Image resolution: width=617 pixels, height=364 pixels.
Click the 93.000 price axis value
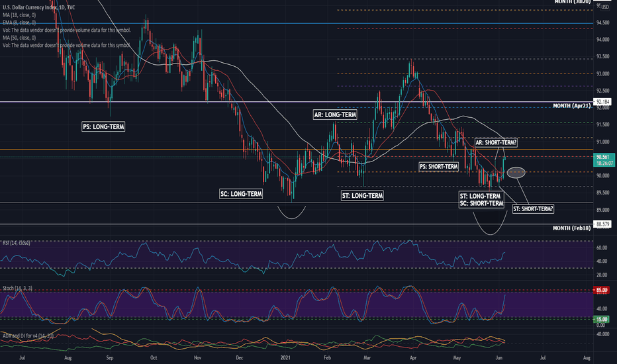pyautogui.click(x=603, y=74)
